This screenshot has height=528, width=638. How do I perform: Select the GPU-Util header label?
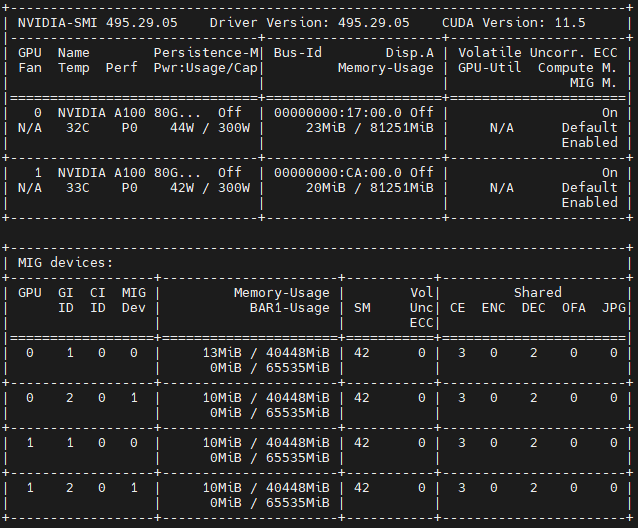[490, 68]
